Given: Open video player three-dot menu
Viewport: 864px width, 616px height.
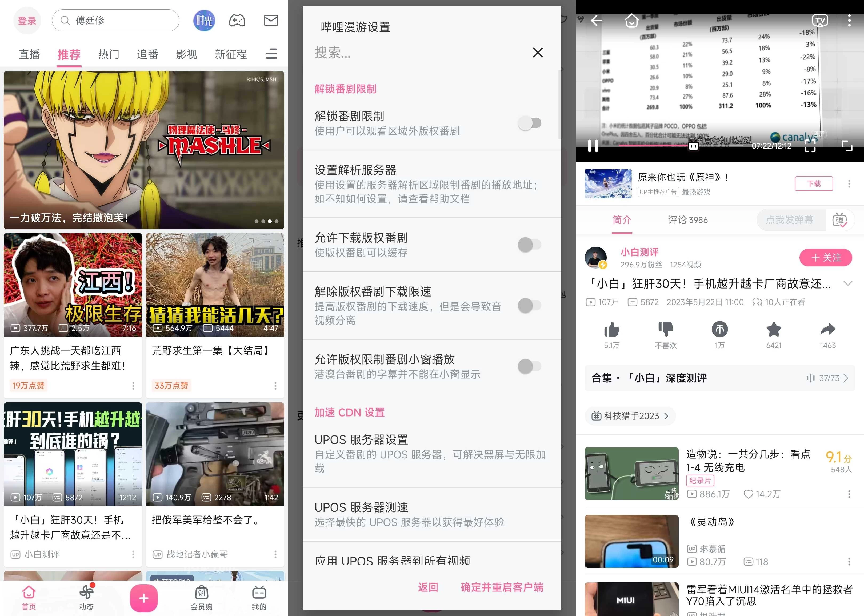Looking at the screenshot, I should pyautogui.click(x=849, y=21).
